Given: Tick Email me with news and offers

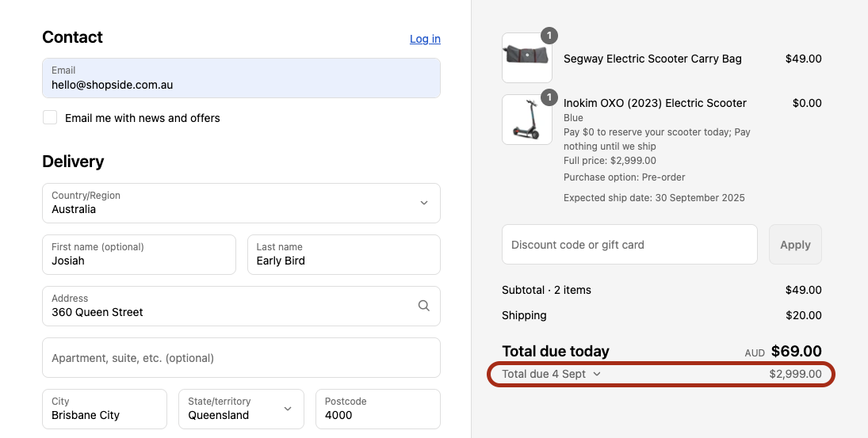Looking at the screenshot, I should click(50, 117).
